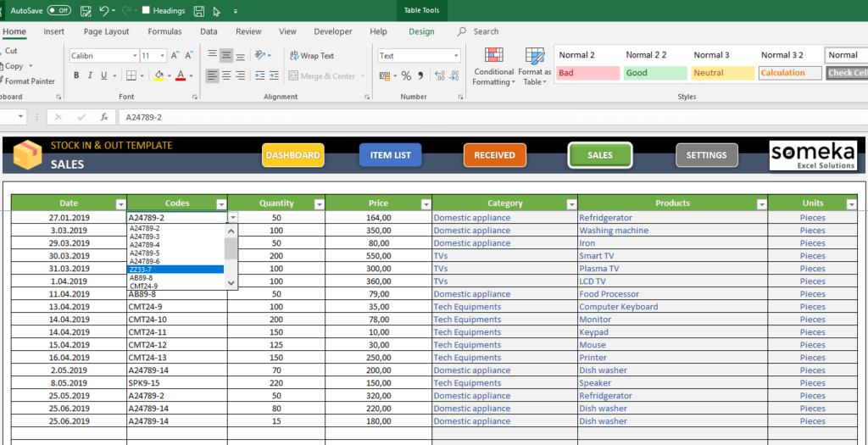The height and width of the screenshot is (445, 868).
Task: Switch to the Formulas ribbon tab
Action: pos(164,31)
